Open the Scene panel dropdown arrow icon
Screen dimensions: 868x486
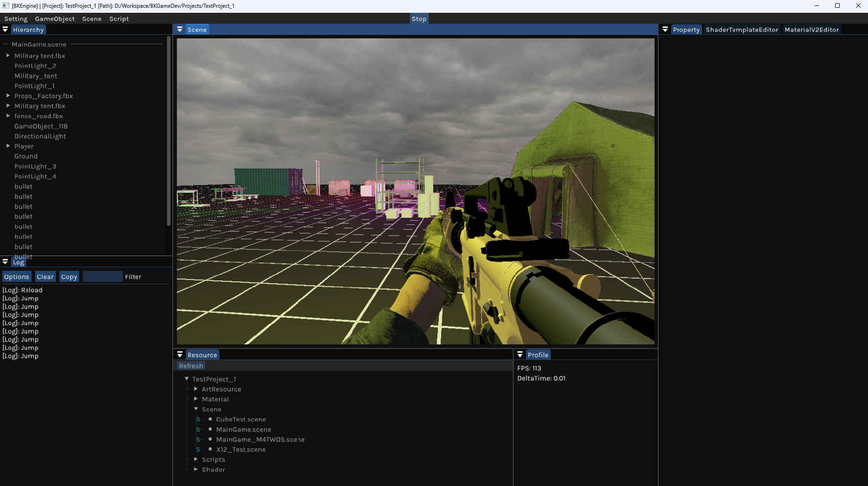click(x=180, y=29)
